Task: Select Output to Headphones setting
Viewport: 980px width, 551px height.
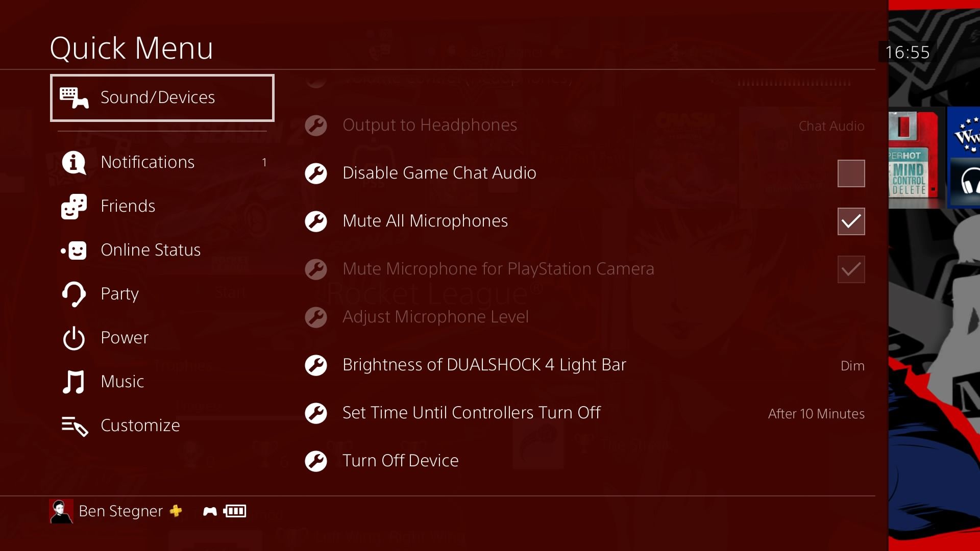Action: tap(429, 124)
